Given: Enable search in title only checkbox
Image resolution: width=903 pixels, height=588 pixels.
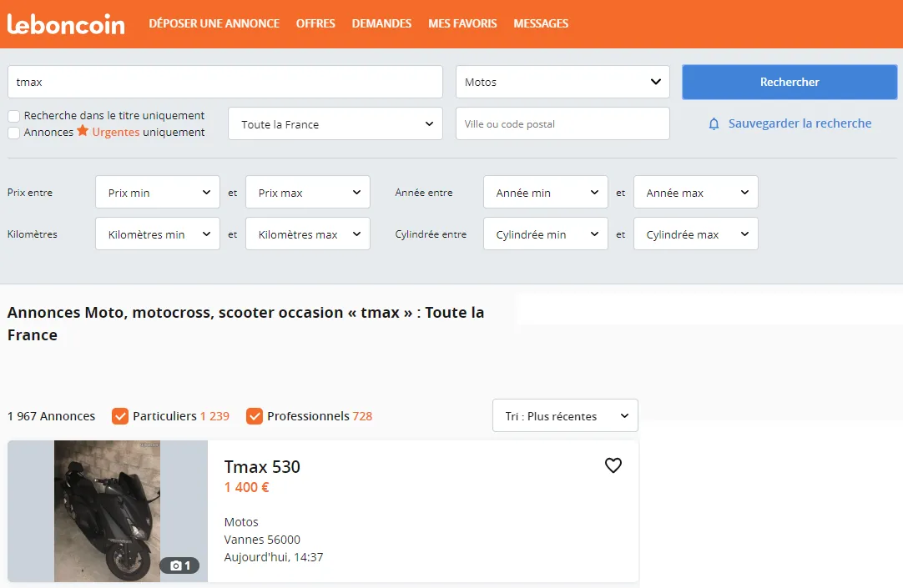Looking at the screenshot, I should coord(14,116).
